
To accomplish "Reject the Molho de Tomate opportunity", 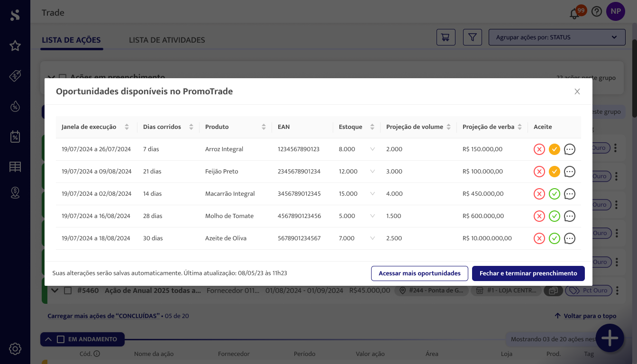I will 539,216.
